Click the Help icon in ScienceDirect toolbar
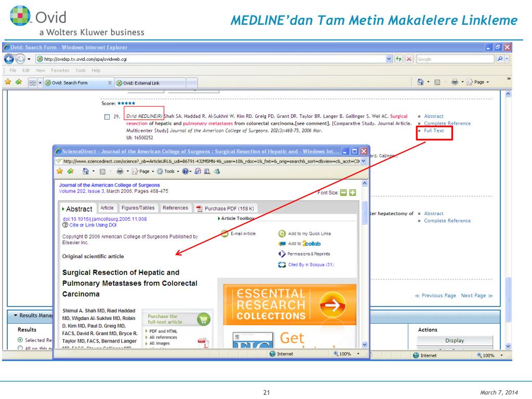The image size is (532, 399). (x=185, y=171)
